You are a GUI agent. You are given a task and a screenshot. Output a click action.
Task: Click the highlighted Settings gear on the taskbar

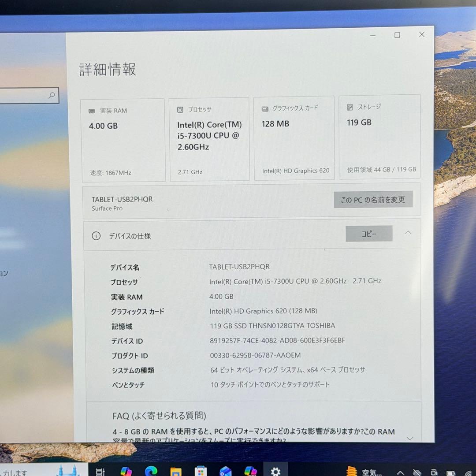(x=275, y=470)
